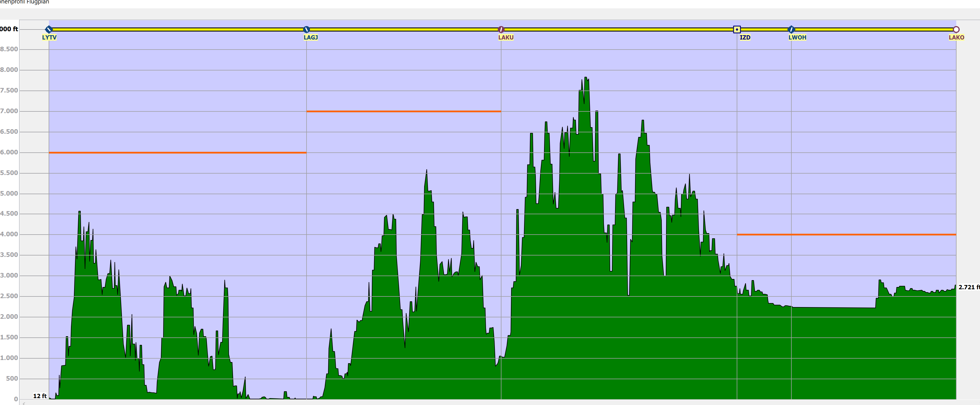Viewport: 980px width, 405px height.
Task: Click the orange 4.000 ft safe altitude line
Action: [846, 235]
